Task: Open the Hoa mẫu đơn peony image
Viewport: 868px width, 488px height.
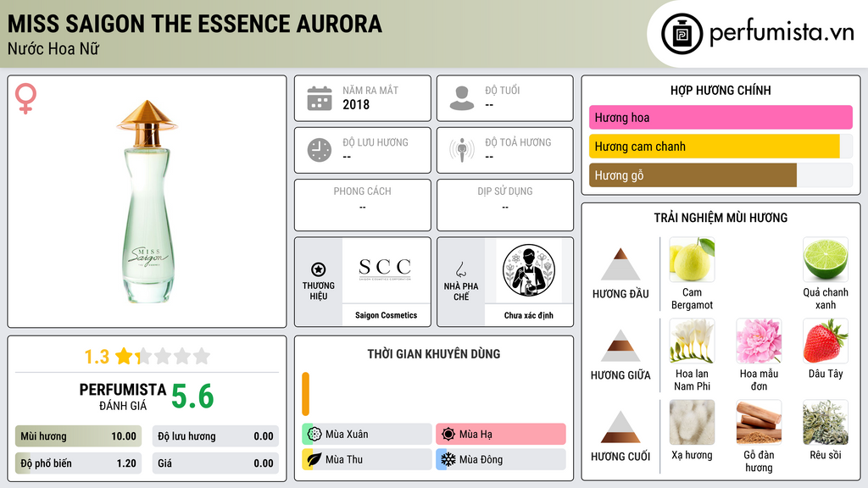Action: 759,341
